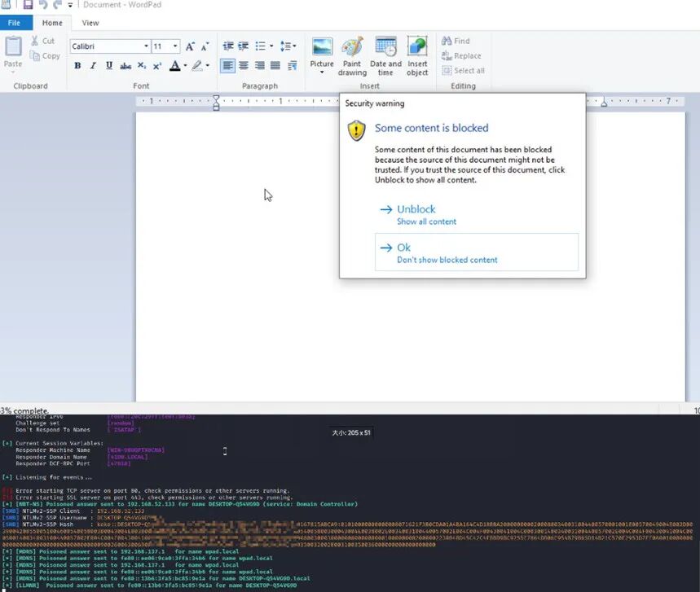Open the font color dropdown arrow
The image size is (700, 592).
(185, 66)
